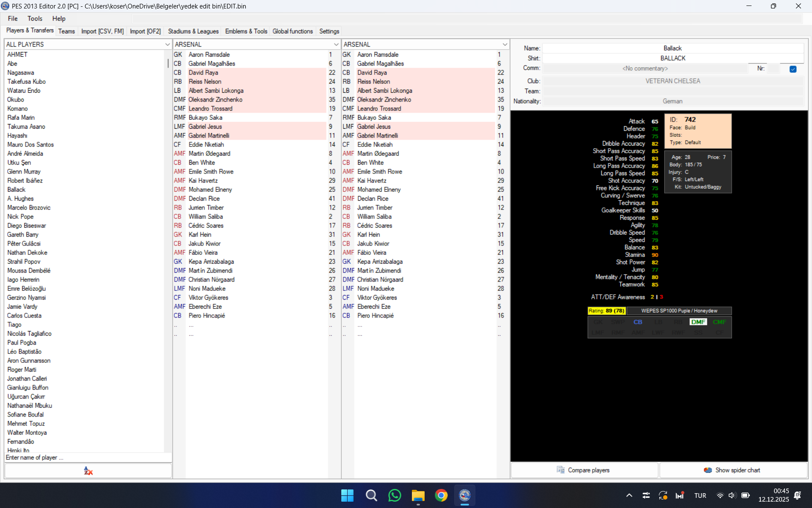Open the right panel ARSENAL team dropdown
This screenshot has height=508, width=812.
point(505,44)
